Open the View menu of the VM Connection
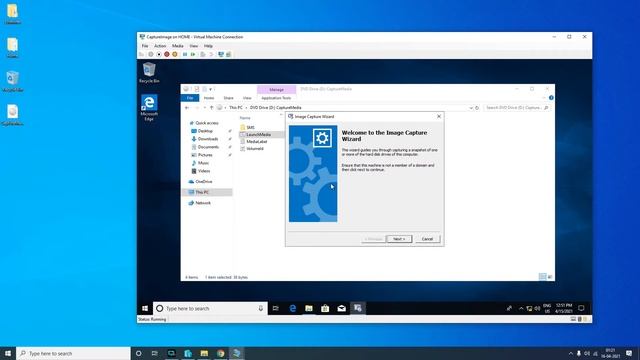 click(x=193, y=46)
